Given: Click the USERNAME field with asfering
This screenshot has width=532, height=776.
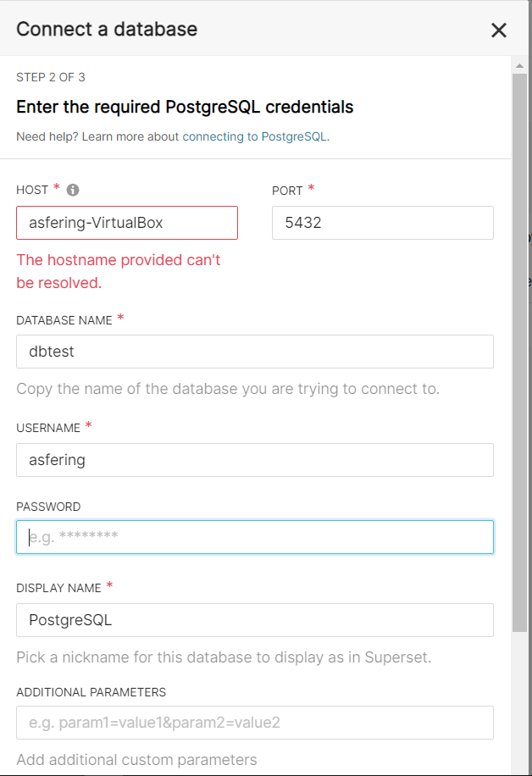Looking at the screenshot, I should (254, 460).
